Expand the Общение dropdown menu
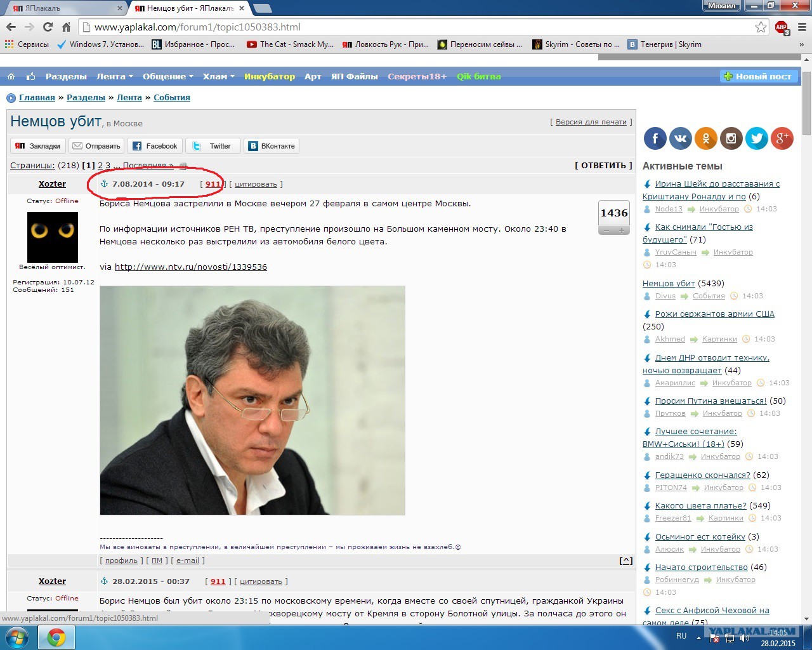The image size is (812, 650). 168,76
